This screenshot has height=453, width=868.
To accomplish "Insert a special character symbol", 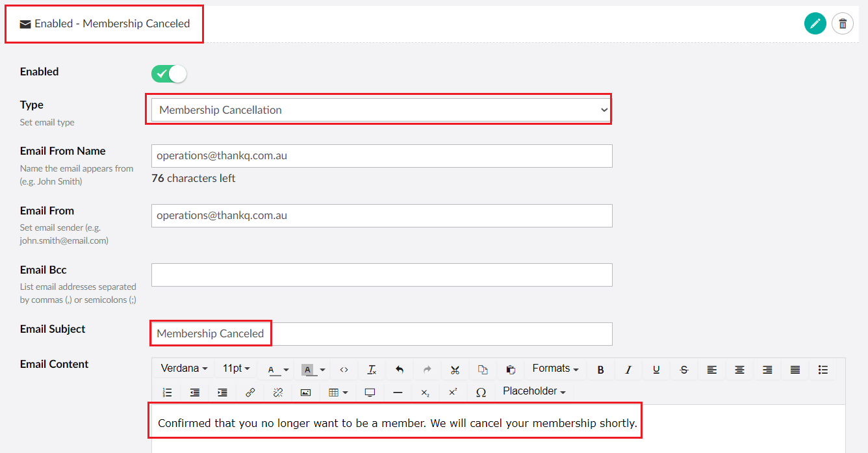I will (479, 392).
